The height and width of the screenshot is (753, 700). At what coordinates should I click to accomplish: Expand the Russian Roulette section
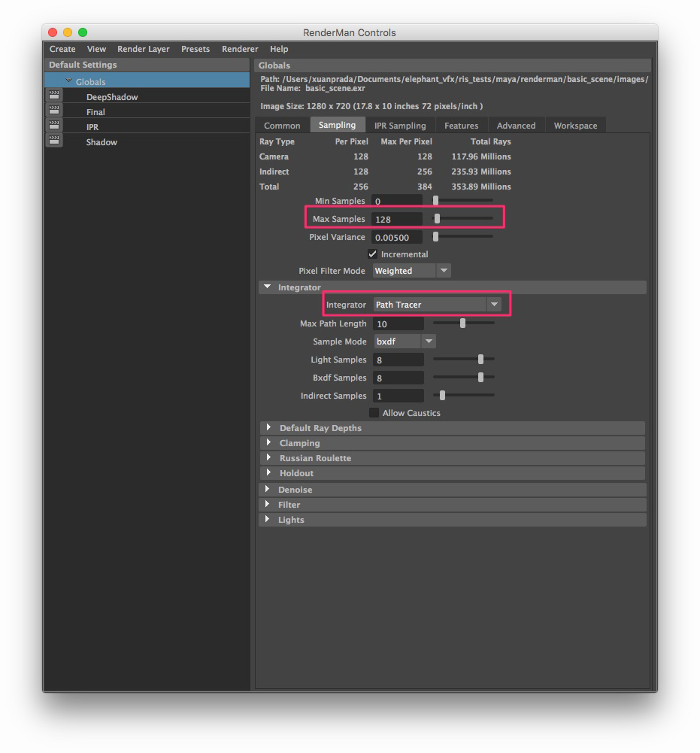click(x=269, y=457)
